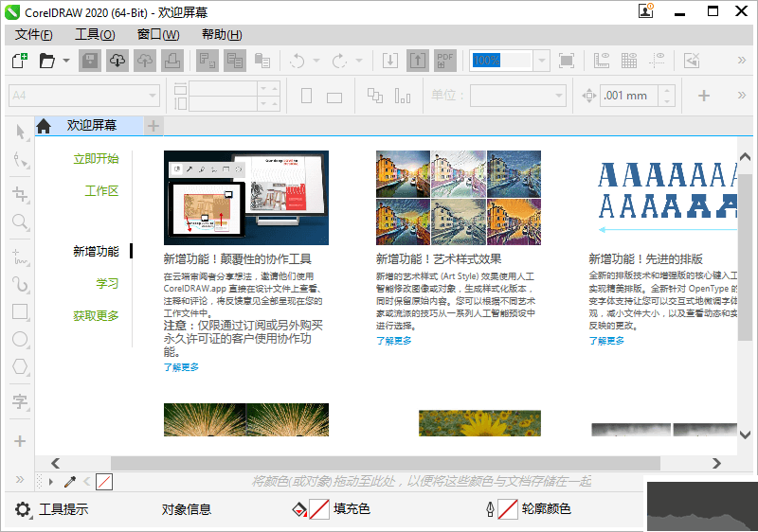Viewport: 758px width, 532px height.
Task: Select the Zoom tool in toolbox
Action: pos(20,222)
